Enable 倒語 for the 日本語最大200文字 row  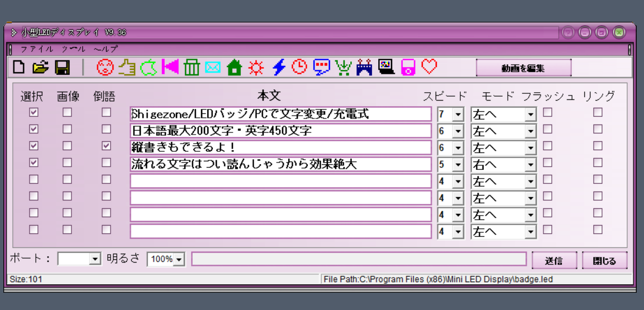tap(106, 129)
